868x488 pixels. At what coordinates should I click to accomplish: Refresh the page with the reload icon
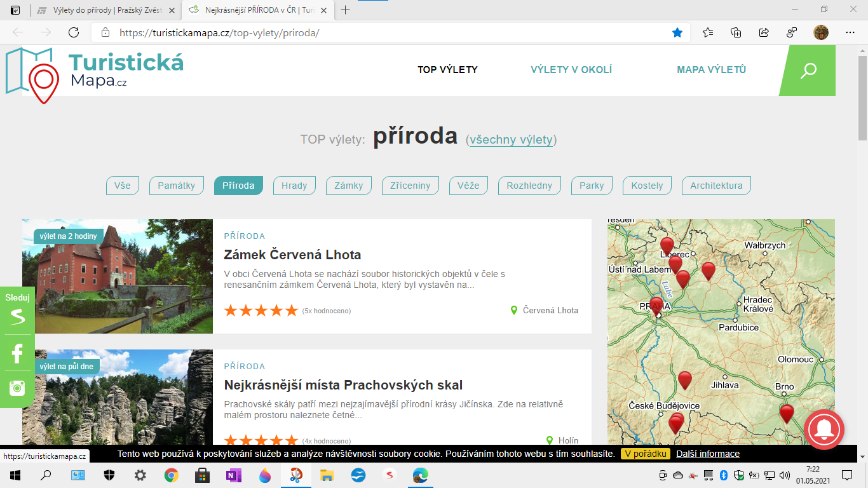74,32
